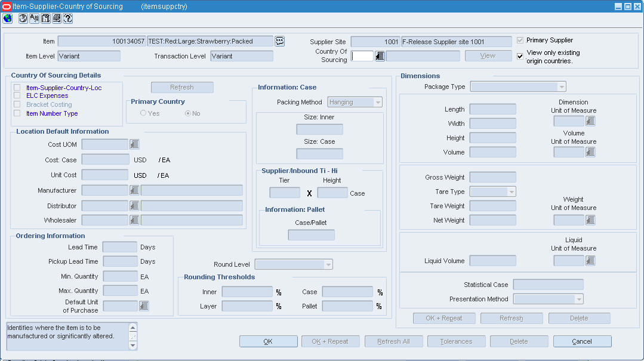Open Cost UOM list of values icon

(x=134, y=144)
